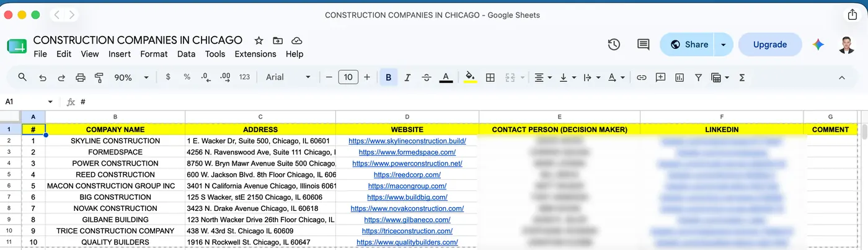Toggle bold formatting
The width and height of the screenshot is (868, 250).
click(389, 78)
